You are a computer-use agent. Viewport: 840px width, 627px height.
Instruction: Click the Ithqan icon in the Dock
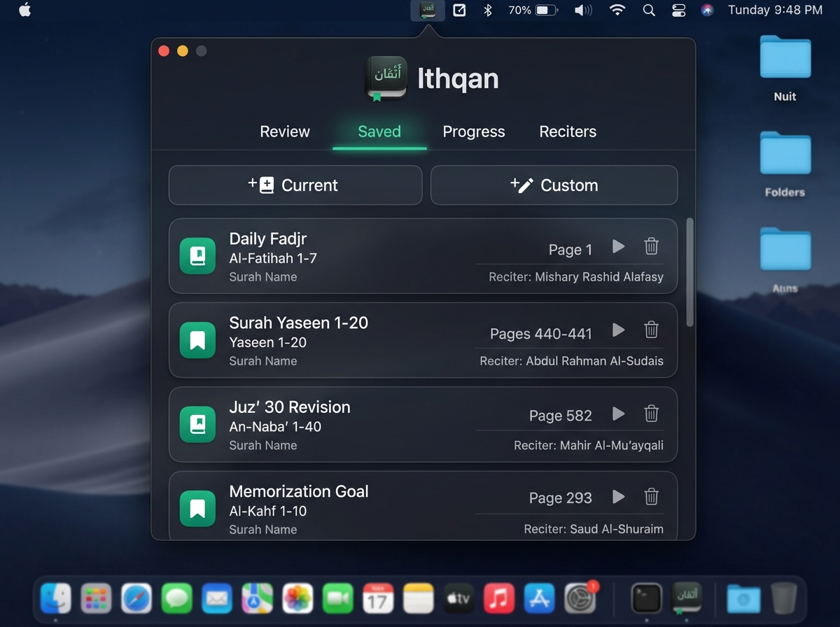pos(687,599)
